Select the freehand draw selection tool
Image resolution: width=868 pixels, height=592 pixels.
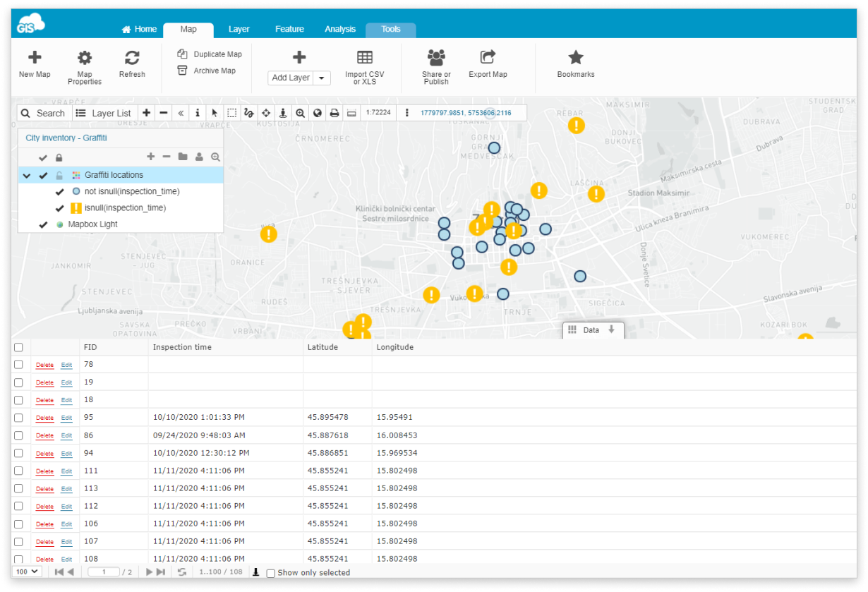tap(248, 113)
